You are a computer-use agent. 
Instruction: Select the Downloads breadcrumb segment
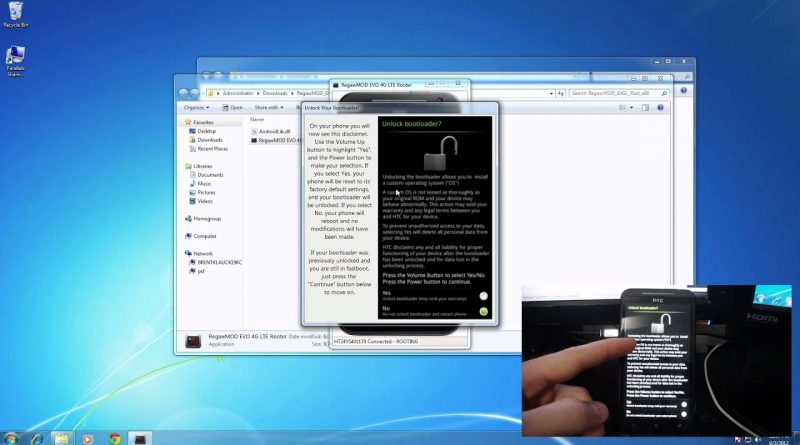(275, 93)
